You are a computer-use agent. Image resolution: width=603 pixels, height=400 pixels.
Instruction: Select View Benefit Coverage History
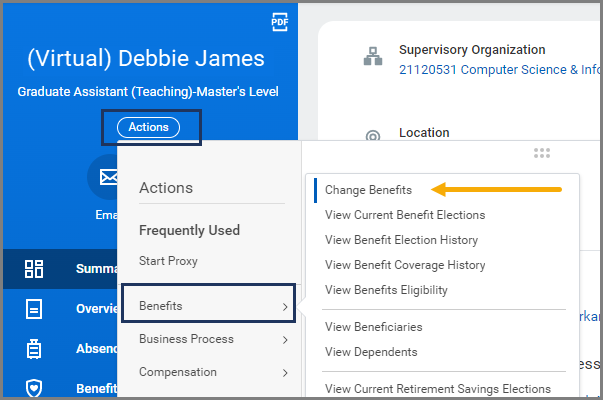[405, 265]
